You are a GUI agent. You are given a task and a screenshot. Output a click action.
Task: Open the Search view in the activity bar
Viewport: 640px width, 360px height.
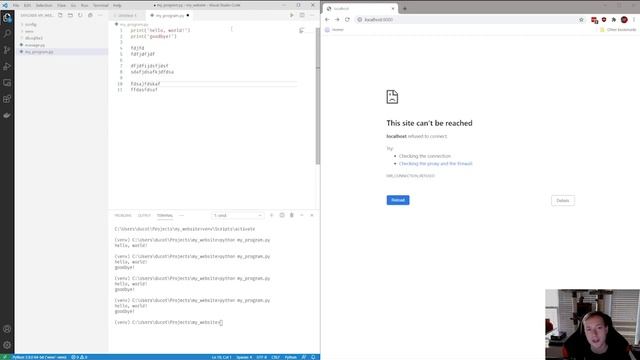[x=7, y=33]
